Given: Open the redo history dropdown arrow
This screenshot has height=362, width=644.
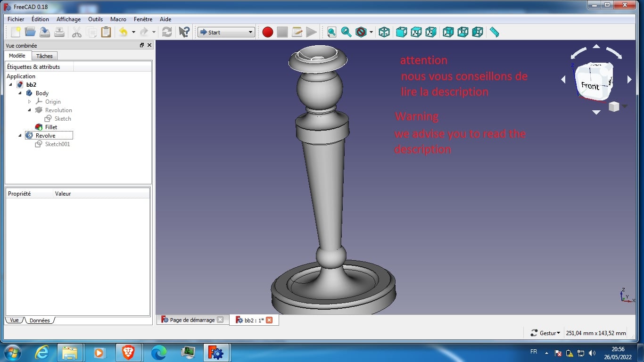Looking at the screenshot, I should tap(154, 32).
